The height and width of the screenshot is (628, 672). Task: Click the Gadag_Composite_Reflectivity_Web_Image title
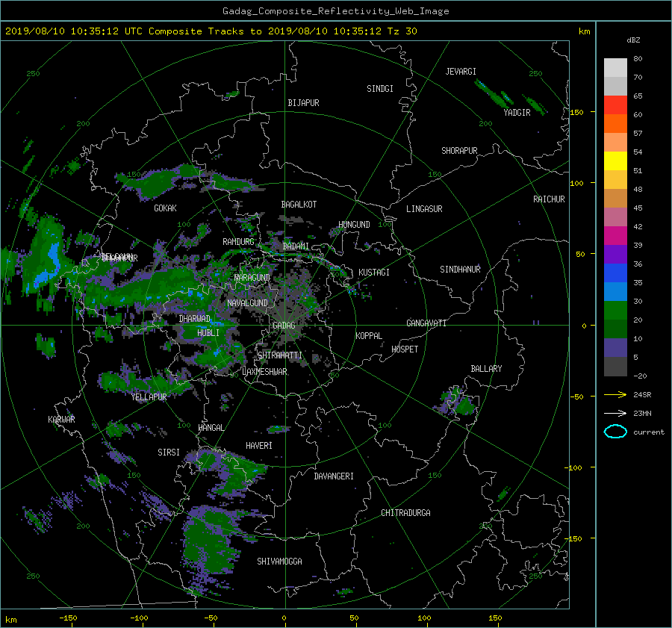click(335, 11)
